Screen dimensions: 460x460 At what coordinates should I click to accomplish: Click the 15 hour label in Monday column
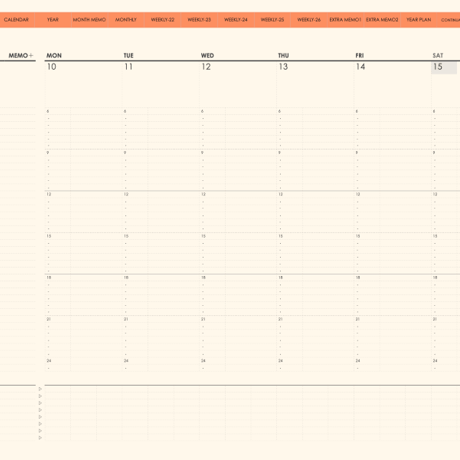pyautogui.click(x=49, y=236)
